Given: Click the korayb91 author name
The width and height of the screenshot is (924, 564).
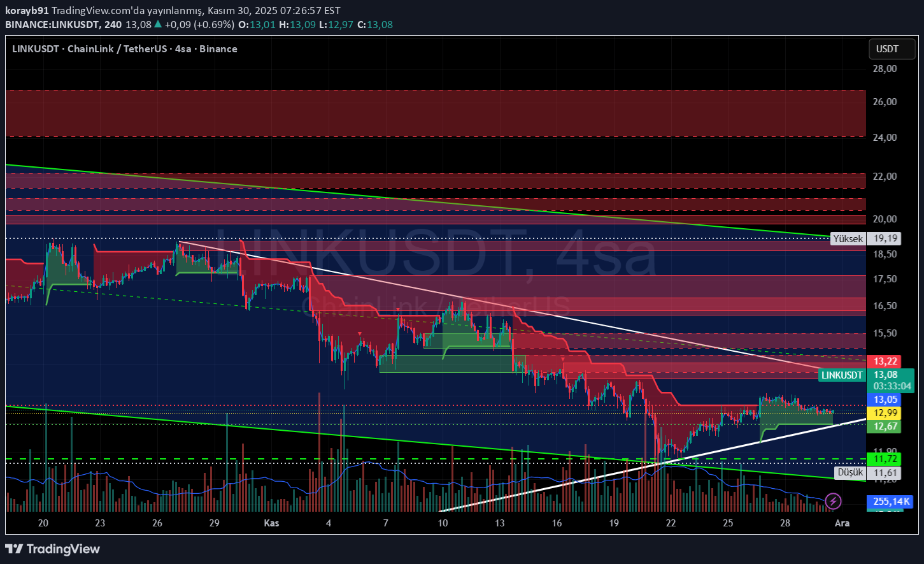Looking at the screenshot, I should coord(27,11).
